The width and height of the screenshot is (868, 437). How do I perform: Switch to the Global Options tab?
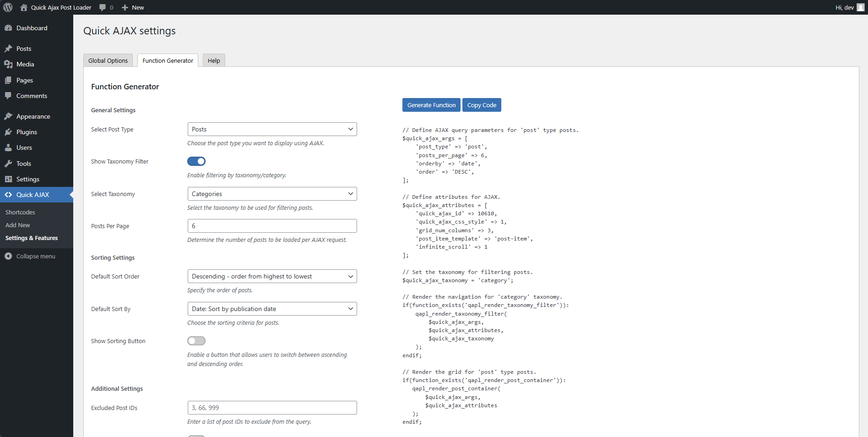[x=108, y=60]
